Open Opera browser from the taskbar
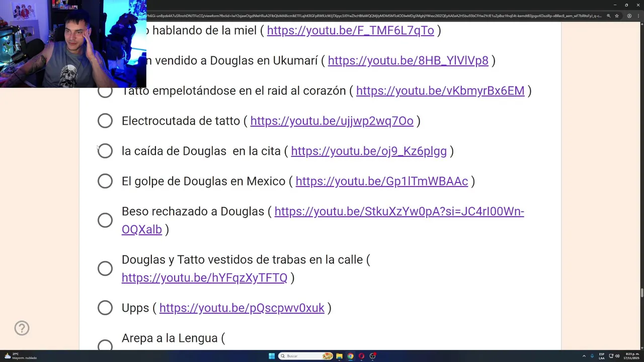644x362 pixels. (x=361, y=356)
